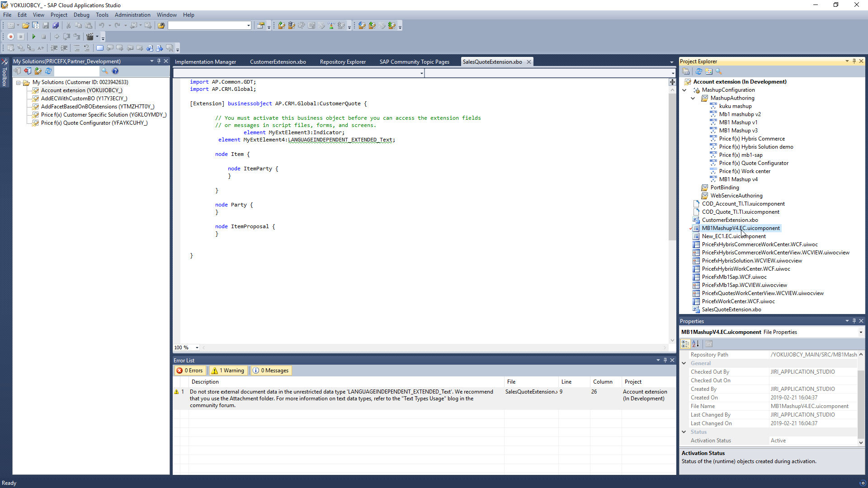This screenshot has height=488, width=868.
Task: Click the blue help question mark icon
Action: pos(115,71)
